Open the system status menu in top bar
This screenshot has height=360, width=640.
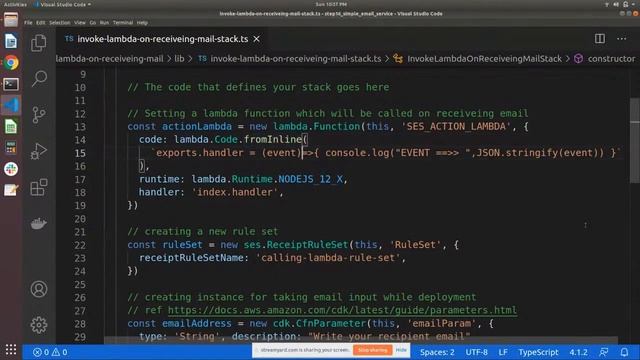coord(620,4)
